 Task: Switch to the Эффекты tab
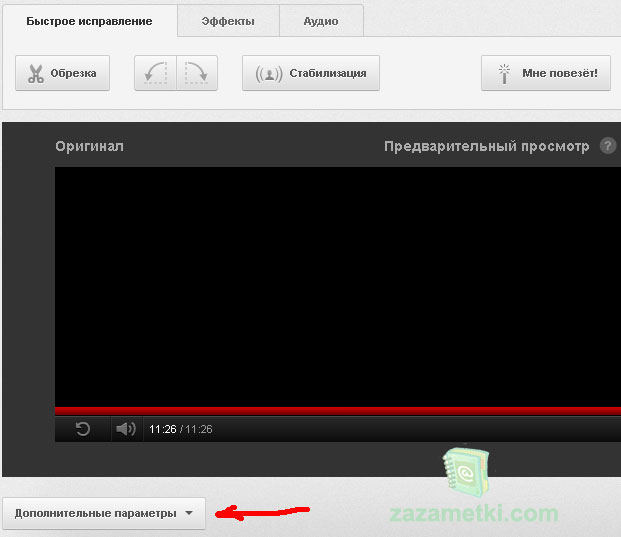coord(228,21)
